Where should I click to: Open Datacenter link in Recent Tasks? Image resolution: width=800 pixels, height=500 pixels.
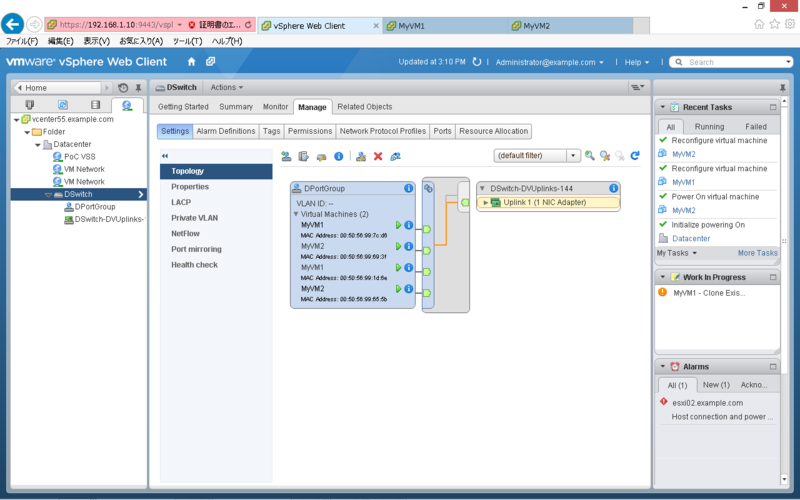691,238
